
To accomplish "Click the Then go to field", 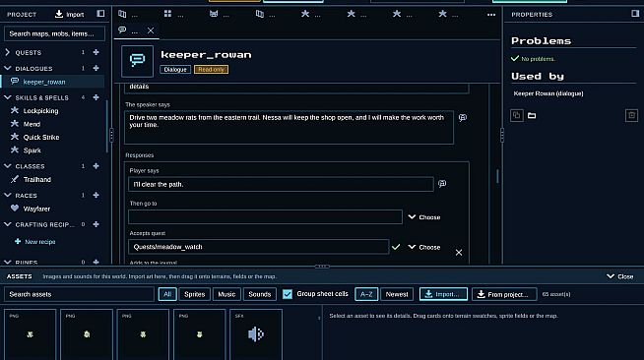I will click(x=265, y=217).
